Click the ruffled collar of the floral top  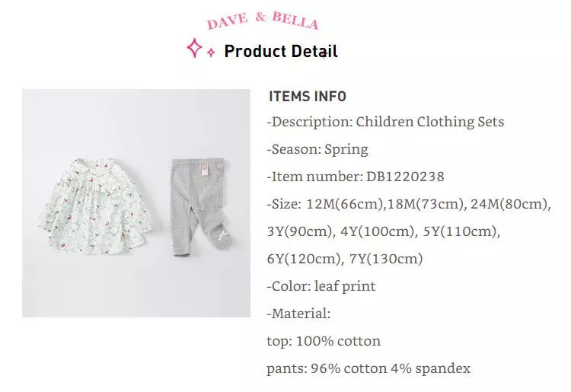tap(100, 167)
